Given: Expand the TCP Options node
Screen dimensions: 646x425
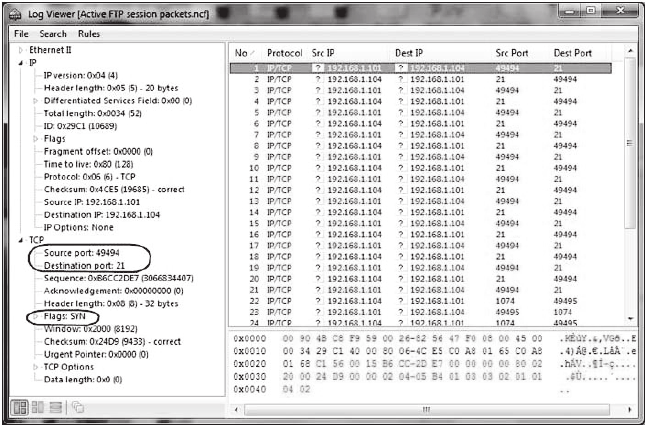Looking at the screenshot, I should point(35,367).
